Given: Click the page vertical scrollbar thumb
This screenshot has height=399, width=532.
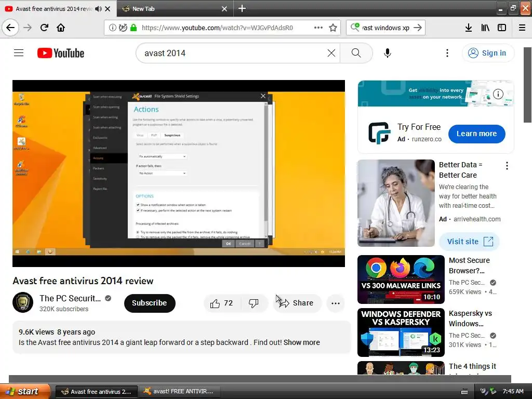Looking at the screenshot, I should 527,85.
